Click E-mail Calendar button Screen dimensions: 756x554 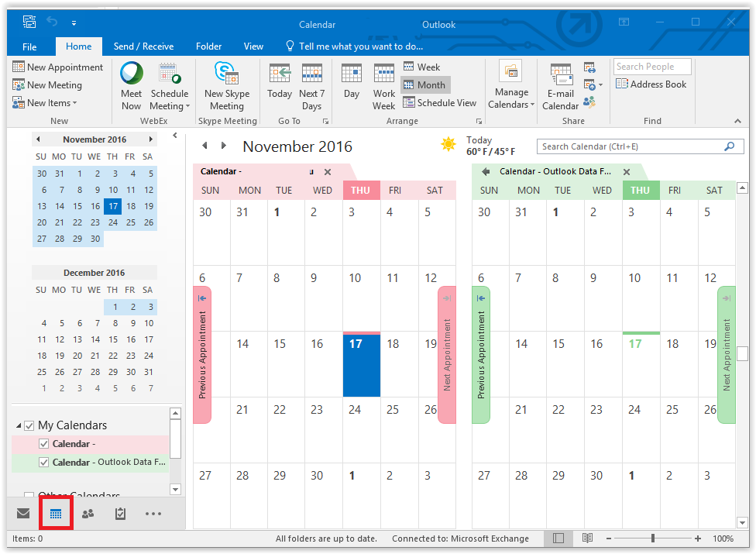[x=560, y=86]
